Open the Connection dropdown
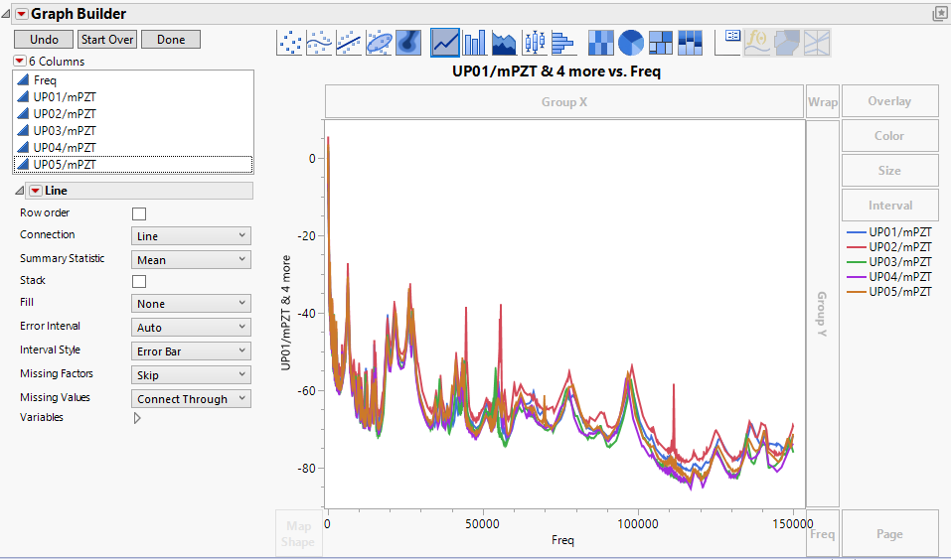951x560 pixels. click(191, 236)
